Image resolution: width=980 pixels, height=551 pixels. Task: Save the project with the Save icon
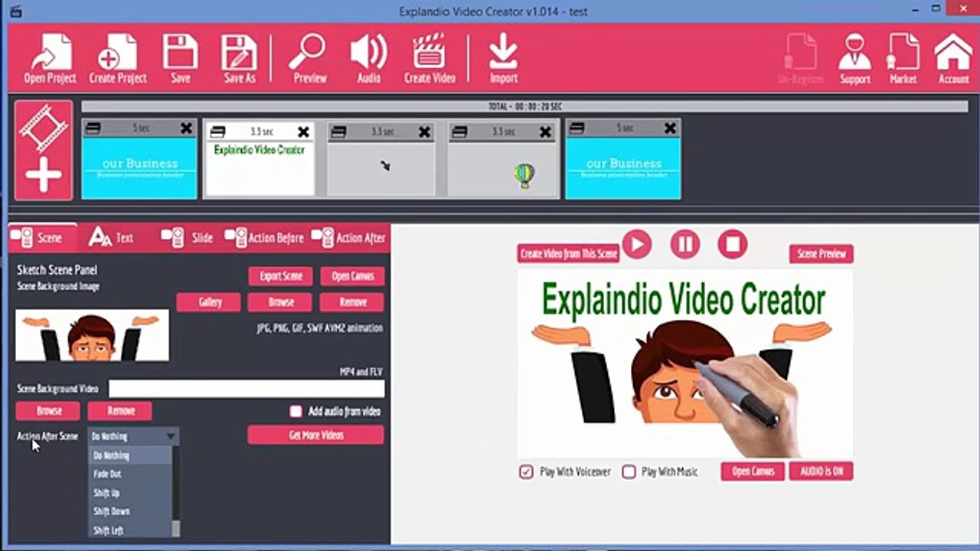click(x=181, y=57)
